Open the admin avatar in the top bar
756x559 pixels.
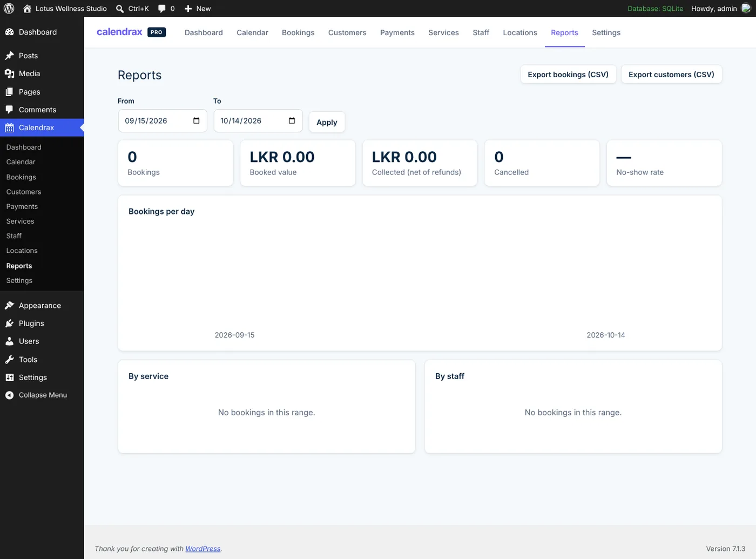[746, 8]
